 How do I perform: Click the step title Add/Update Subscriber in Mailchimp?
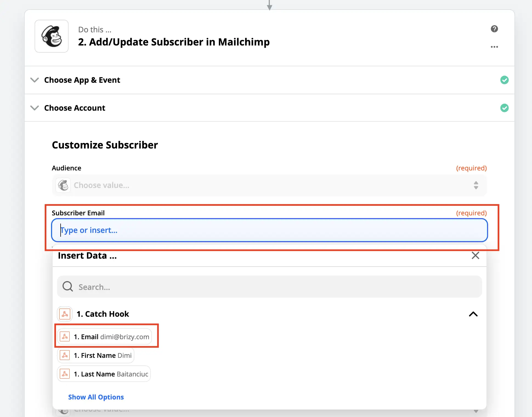pos(174,42)
